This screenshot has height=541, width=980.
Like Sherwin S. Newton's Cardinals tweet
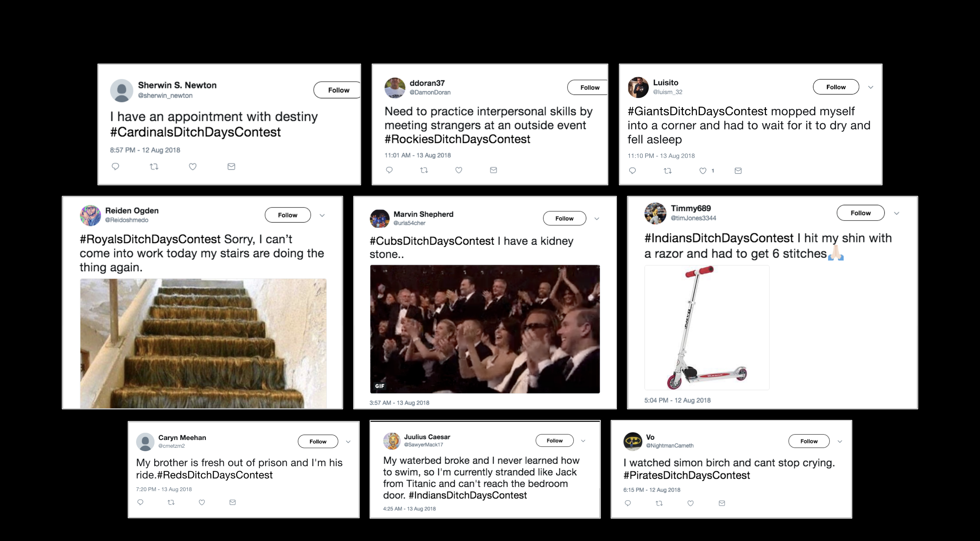pos(193,167)
